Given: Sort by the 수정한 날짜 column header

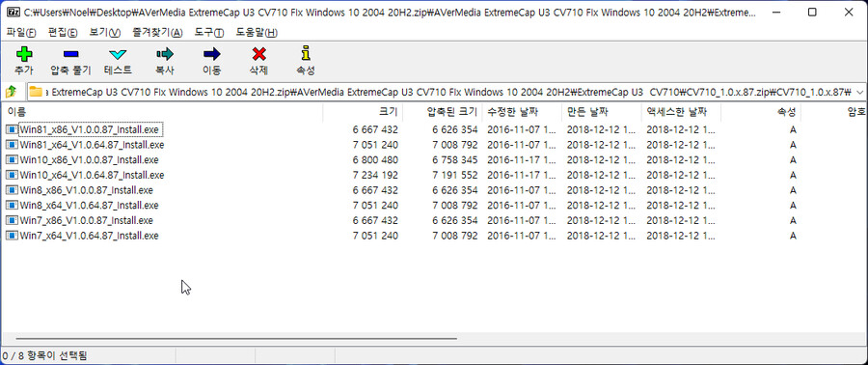Looking at the screenshot, I should point(522,112).
